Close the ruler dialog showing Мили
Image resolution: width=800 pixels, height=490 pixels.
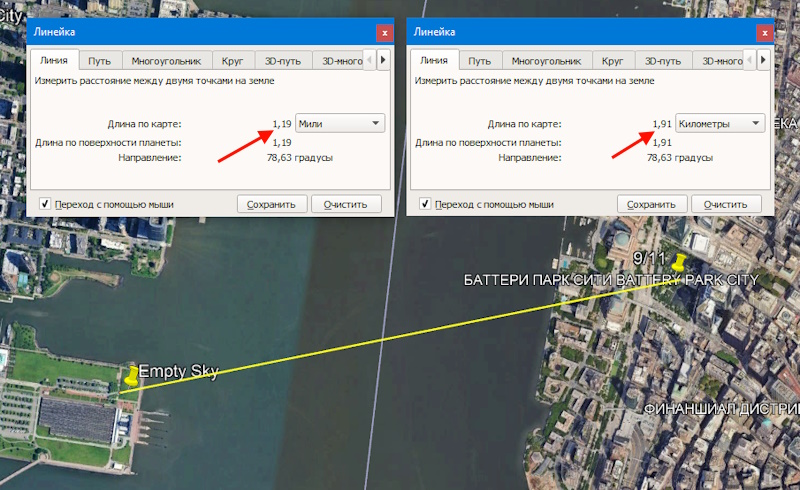pyautogui.click(x=383, y=33)
